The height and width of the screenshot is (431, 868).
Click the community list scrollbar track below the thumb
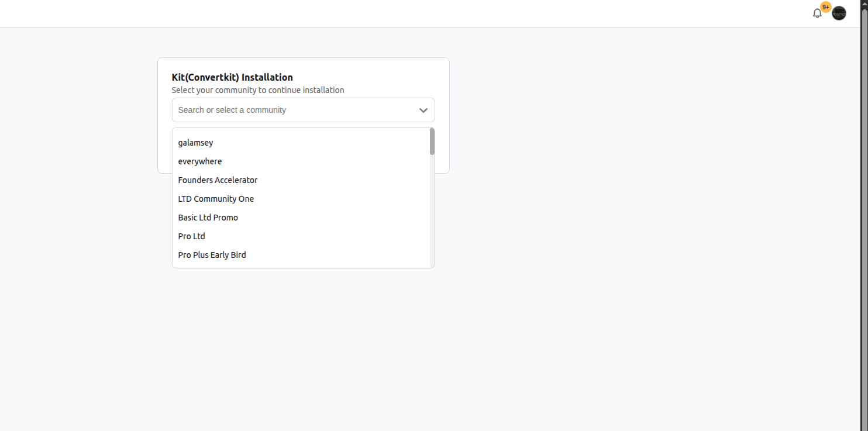[x=432, y=222]
